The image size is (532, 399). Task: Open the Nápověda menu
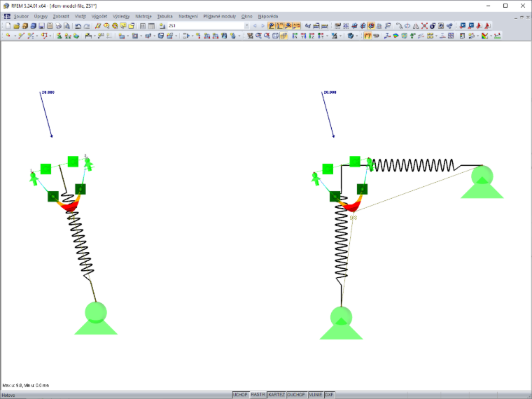pos(268,16)
